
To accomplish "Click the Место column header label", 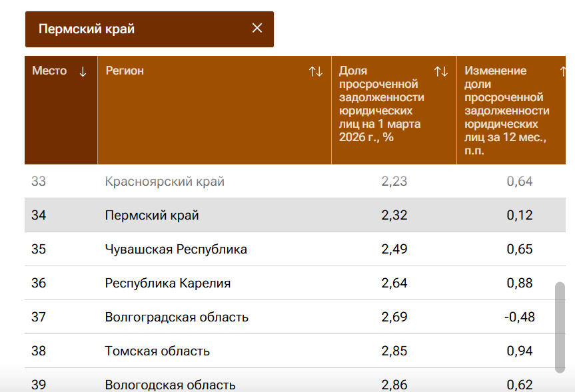I will 49,71.
